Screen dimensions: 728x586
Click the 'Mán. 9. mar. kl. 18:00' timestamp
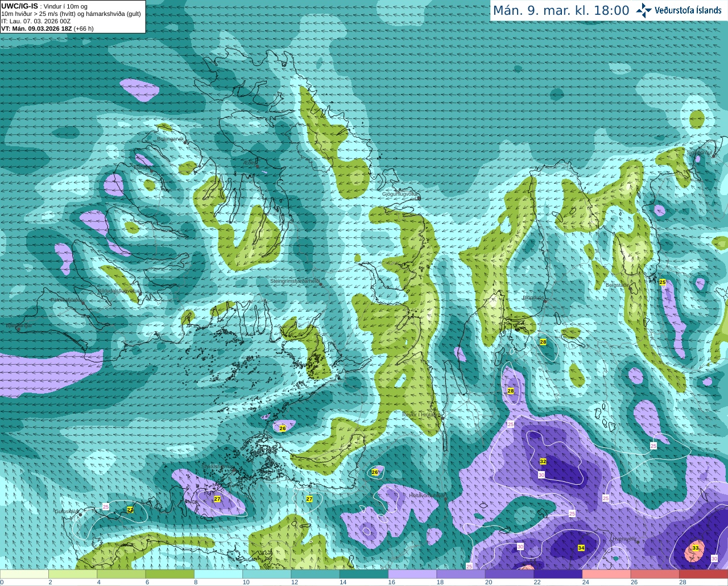pos(561,11)
